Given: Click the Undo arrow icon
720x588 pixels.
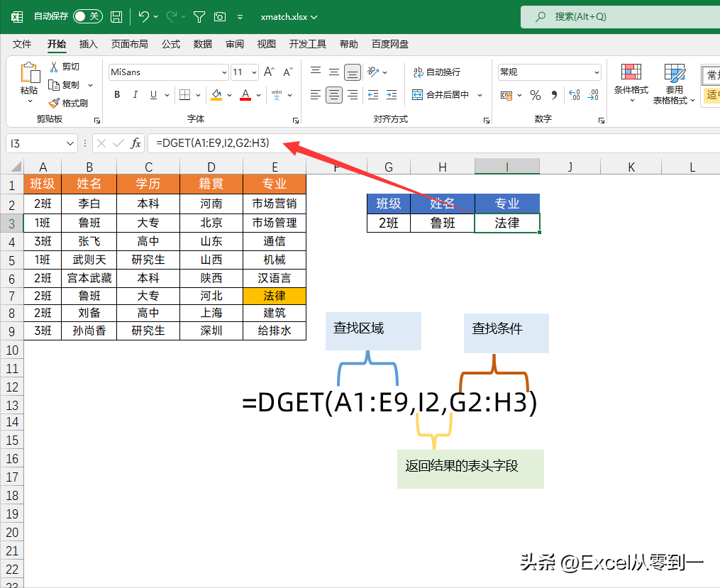Looking at the screenshot, I should point(144,17).
